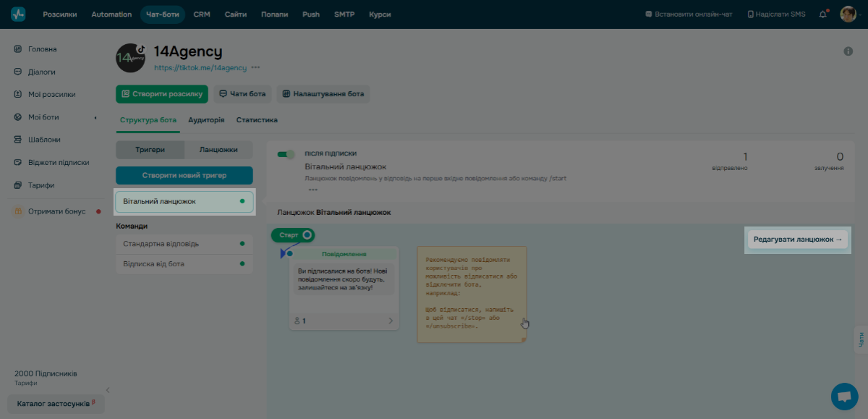Click the Чати бота button

click(x=242, y=94)
